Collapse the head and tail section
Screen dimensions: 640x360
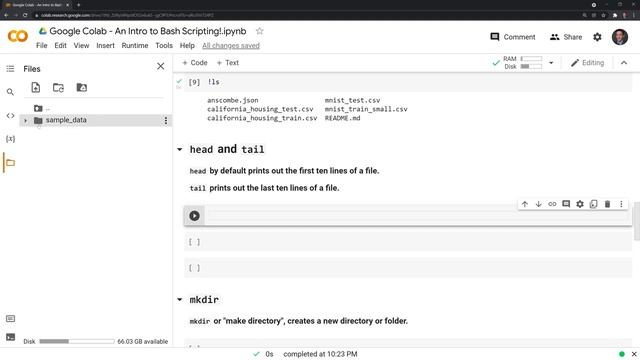pos(180,149)
